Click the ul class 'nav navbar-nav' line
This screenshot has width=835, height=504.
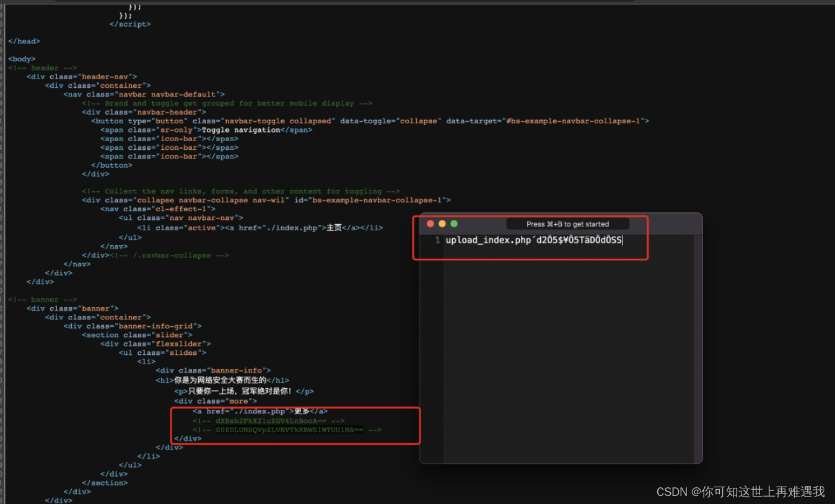tap(181, 218)
